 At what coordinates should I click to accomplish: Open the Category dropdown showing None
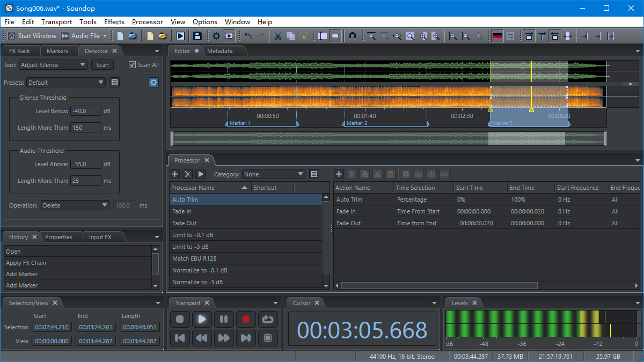click(x=274, y=174)
